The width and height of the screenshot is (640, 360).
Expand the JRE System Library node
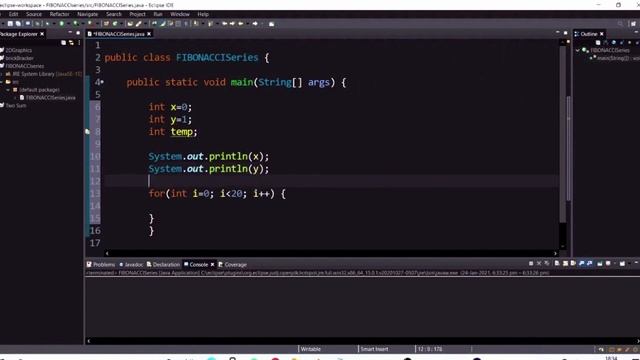click(2, 74)
